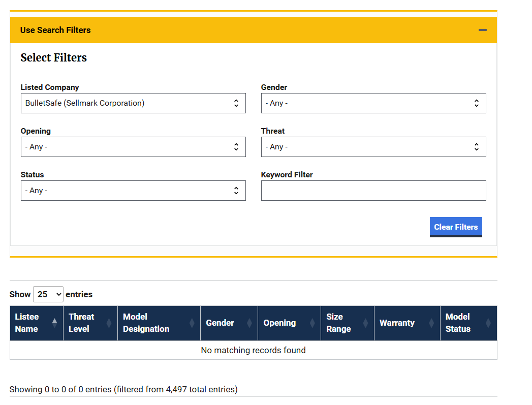This screenshot has height=405, width=532.
Task: Click the Clear Filters button
Action: [456, 227]
